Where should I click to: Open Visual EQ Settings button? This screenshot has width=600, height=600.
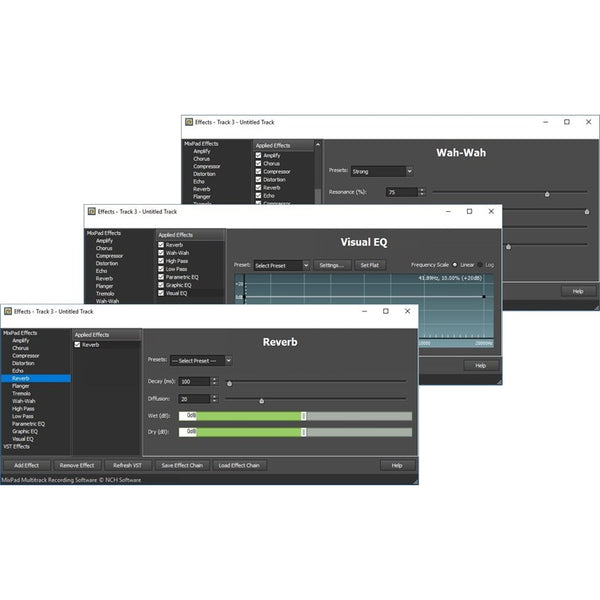[x=331, y=265]
